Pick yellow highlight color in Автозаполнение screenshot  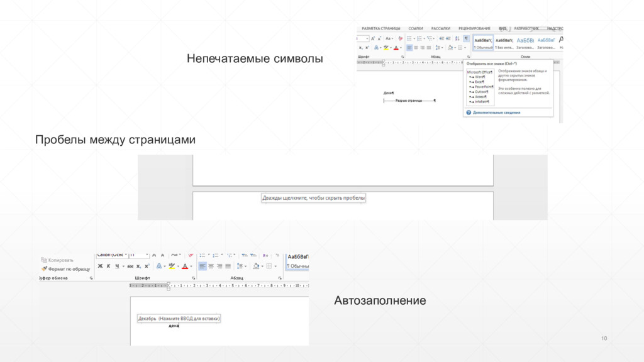tap(172, 266)
